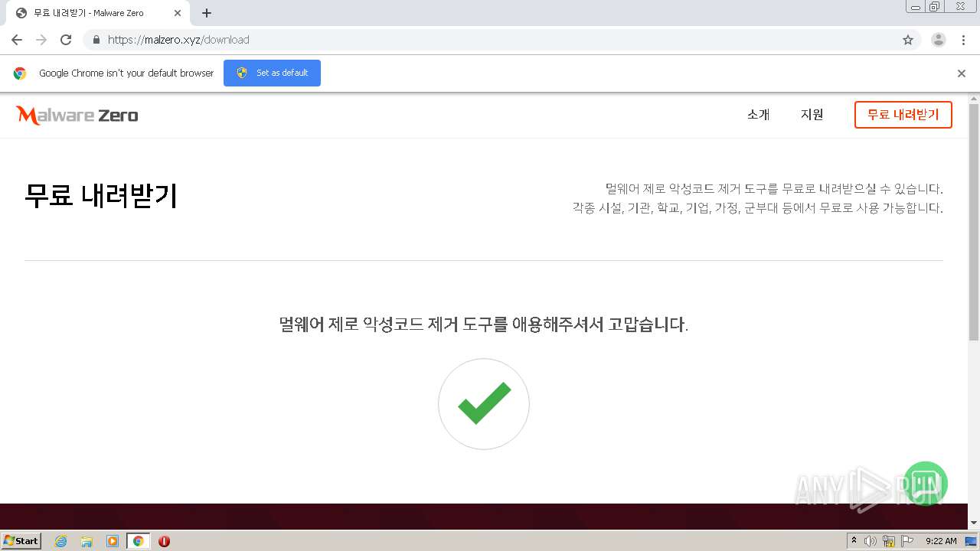Open the network tray icon
This screenshot has height=551, width=980.
pyautogui.click(x=889, y=541)
